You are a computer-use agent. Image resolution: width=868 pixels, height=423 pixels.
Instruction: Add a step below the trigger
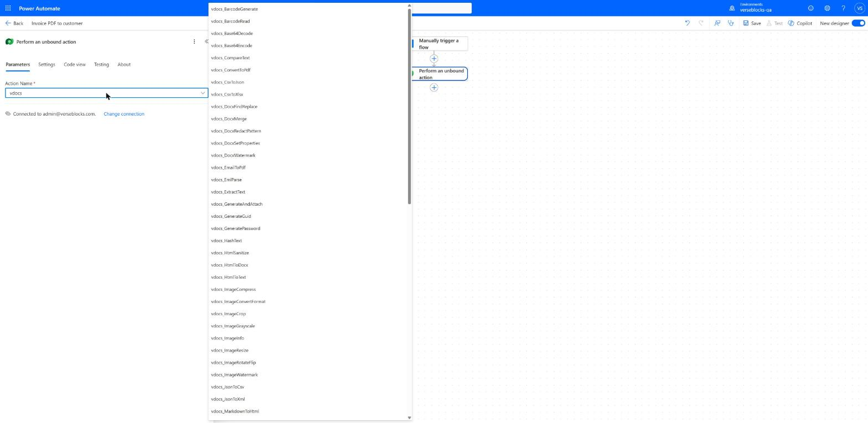point(434,59)
